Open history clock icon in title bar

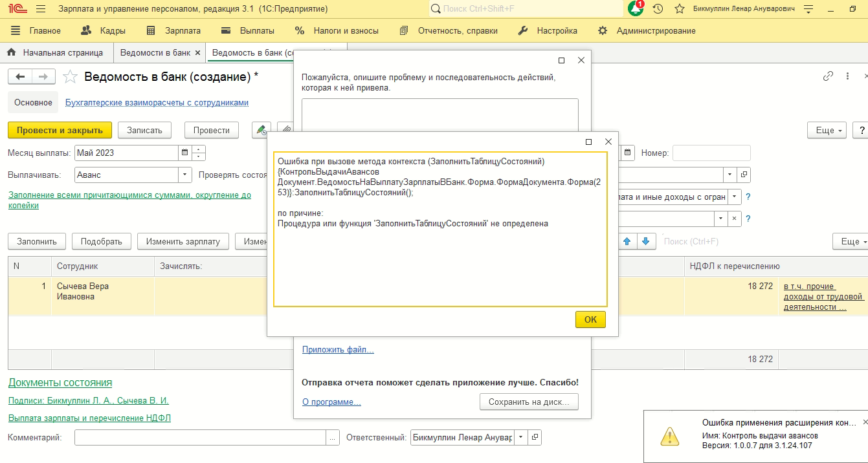coord(658,9)
